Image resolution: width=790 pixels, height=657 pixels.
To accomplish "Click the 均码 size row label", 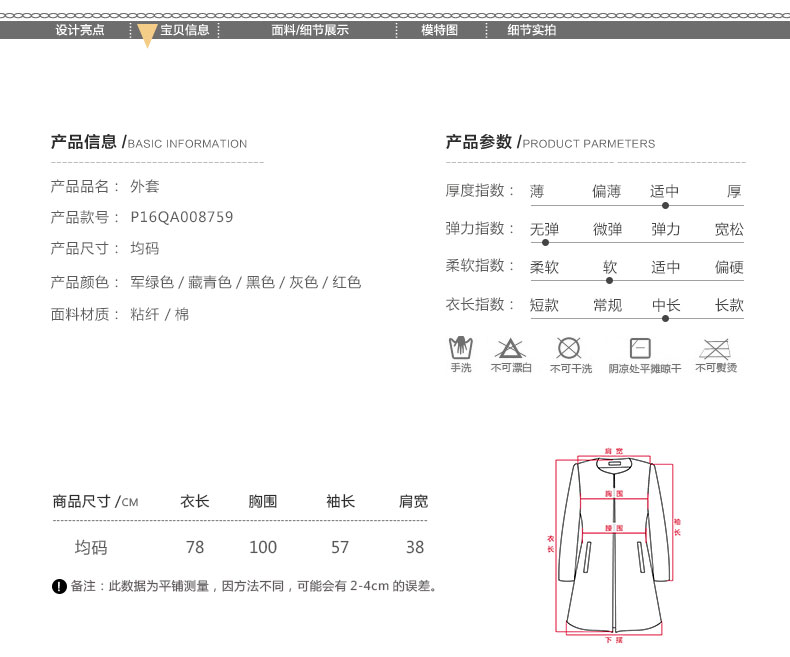I will pyautogui.click(x=91, y=547).
